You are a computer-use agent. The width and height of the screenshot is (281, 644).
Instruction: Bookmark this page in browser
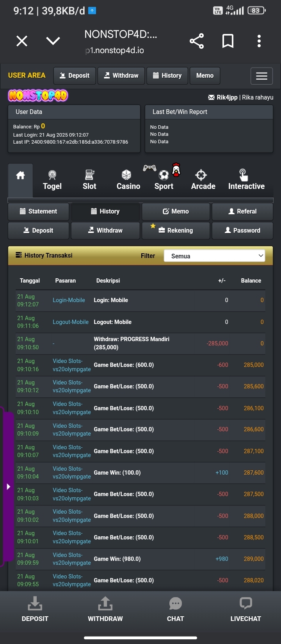[x=228, y=41]
